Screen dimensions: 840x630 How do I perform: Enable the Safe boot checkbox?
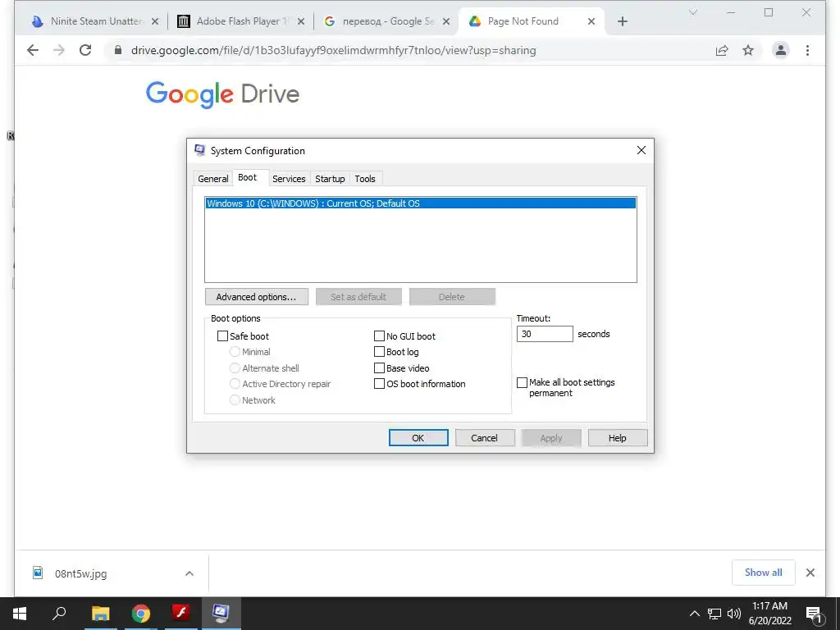pyautogui.click(x=222, y=336)
